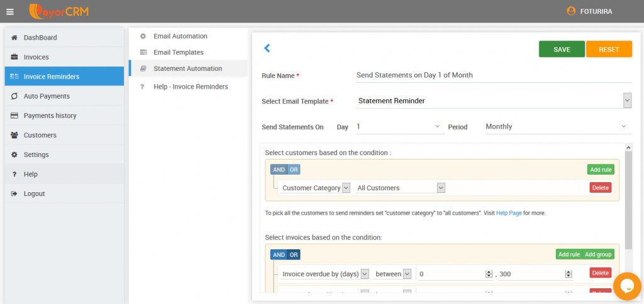The image size is (644, 304).
Task: Toggle OR in the invoice condition group
Action: tap(294, 254)
